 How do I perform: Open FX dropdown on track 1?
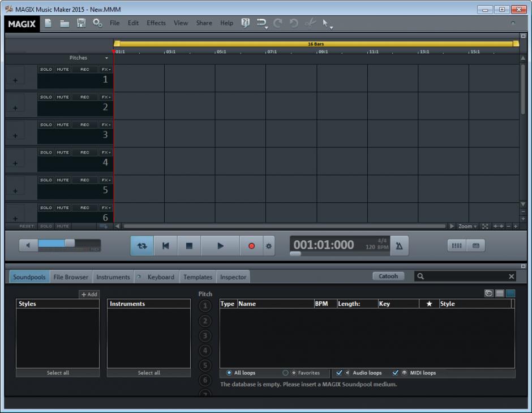(106, 69)
